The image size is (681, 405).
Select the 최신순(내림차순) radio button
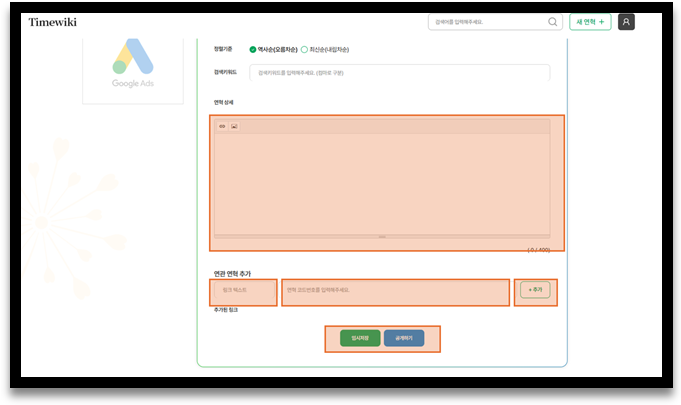click(304, 49)
